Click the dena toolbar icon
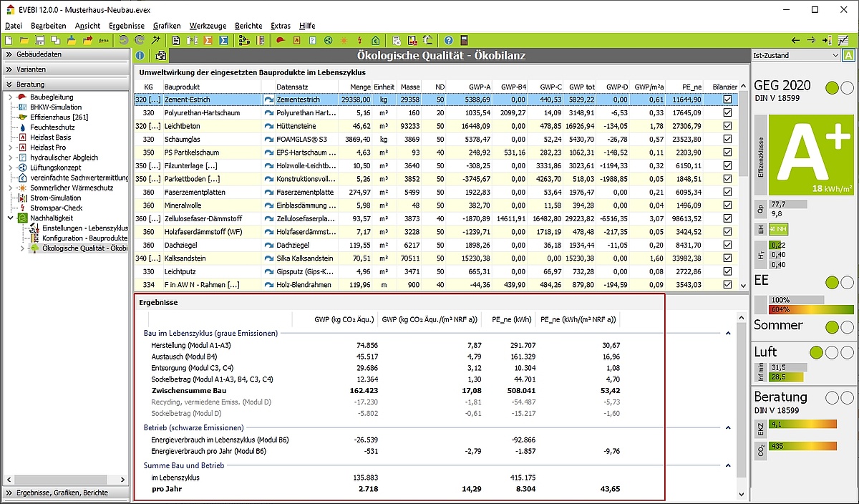Viewport: 859px width, 504px height. click(x=104, y=40)
